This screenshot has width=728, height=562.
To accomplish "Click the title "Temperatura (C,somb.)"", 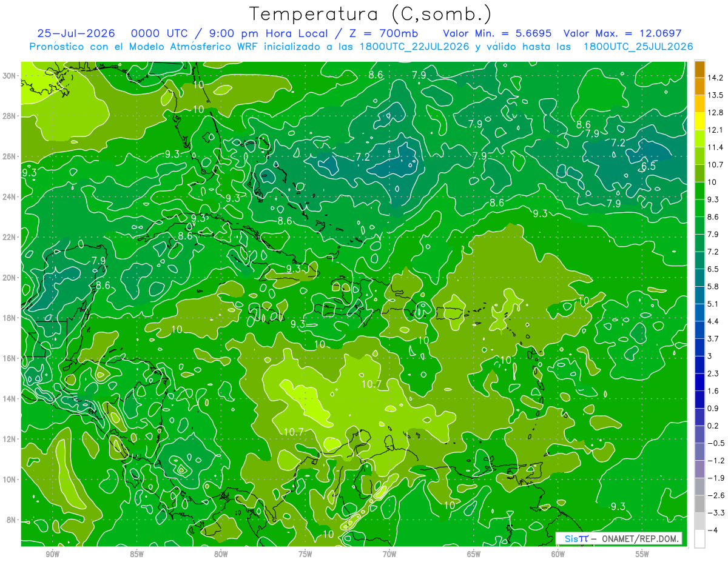I will 370,13.
